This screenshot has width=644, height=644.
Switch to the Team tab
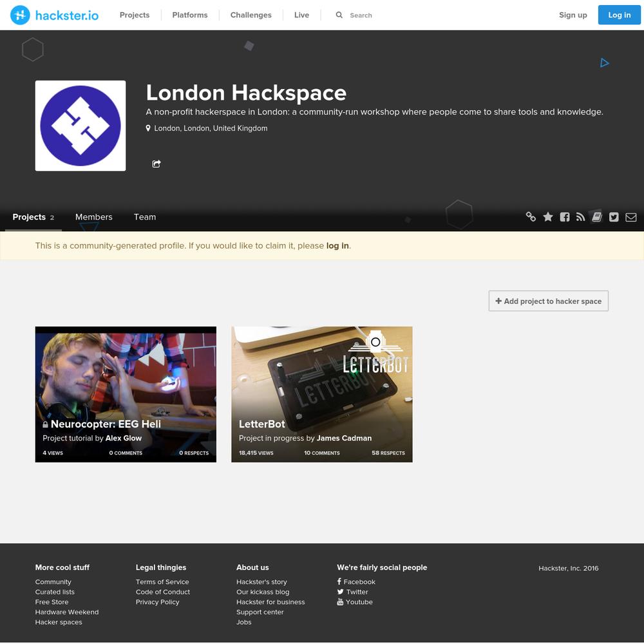145,217
